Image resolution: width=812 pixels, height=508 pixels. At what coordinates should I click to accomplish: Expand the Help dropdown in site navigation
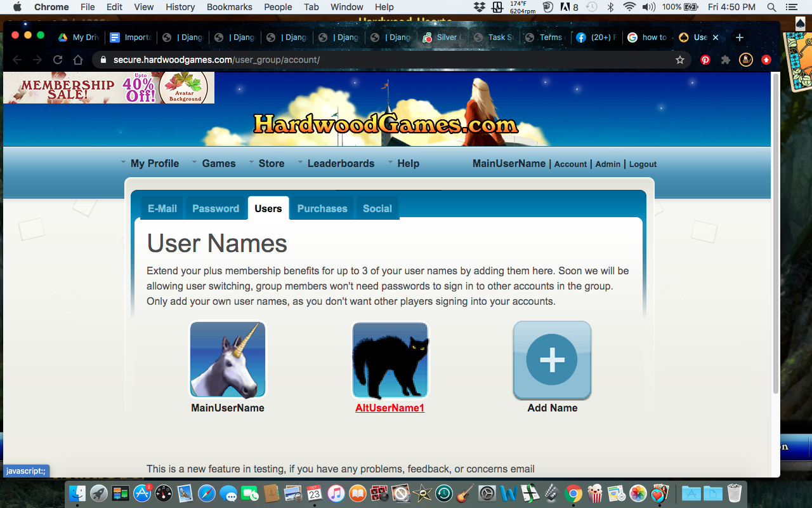403,163
